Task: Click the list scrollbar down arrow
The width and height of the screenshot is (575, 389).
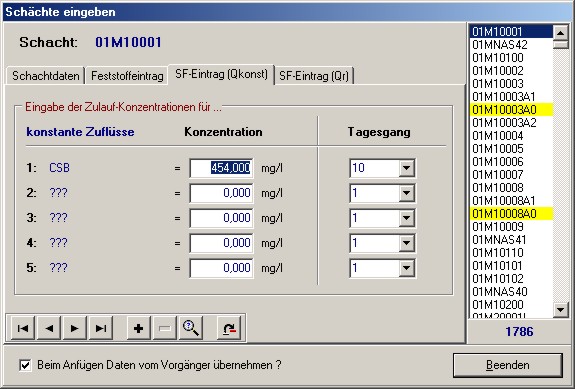Action: coord(560,310)
